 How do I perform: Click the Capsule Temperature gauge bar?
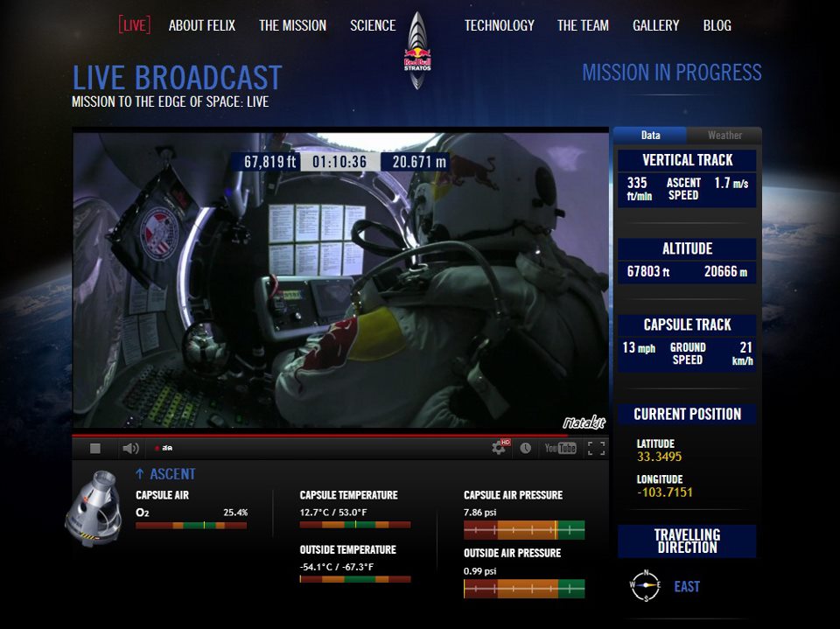(355, 525)
